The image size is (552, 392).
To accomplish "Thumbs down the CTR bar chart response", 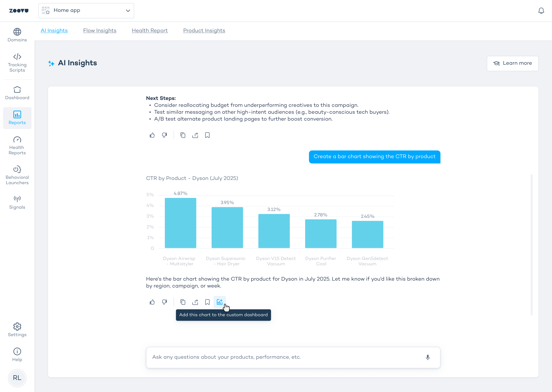I will (164, 302).
